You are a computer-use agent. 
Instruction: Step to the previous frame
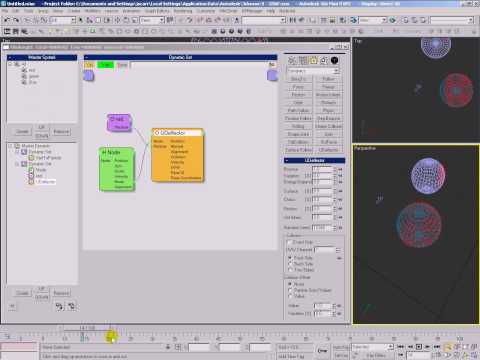click(x=410, y=347)
